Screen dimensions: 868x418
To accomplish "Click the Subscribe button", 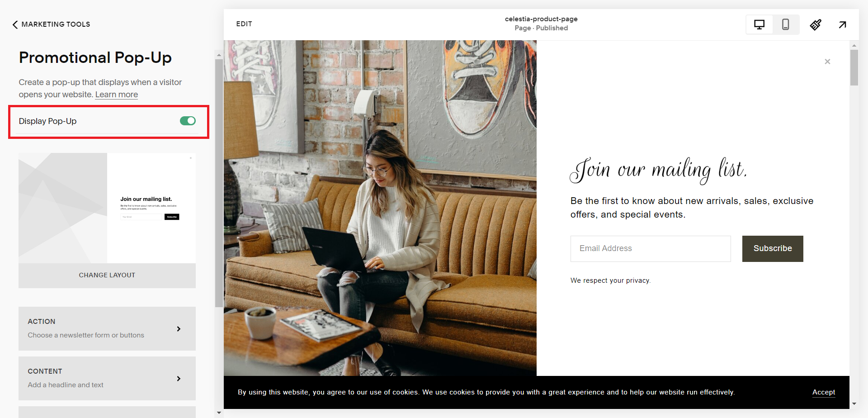I will tap(773, 248).
